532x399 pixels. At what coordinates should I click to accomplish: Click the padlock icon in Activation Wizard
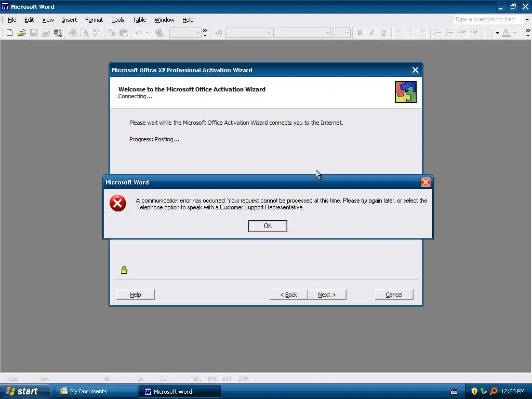(x=124, y=270)
